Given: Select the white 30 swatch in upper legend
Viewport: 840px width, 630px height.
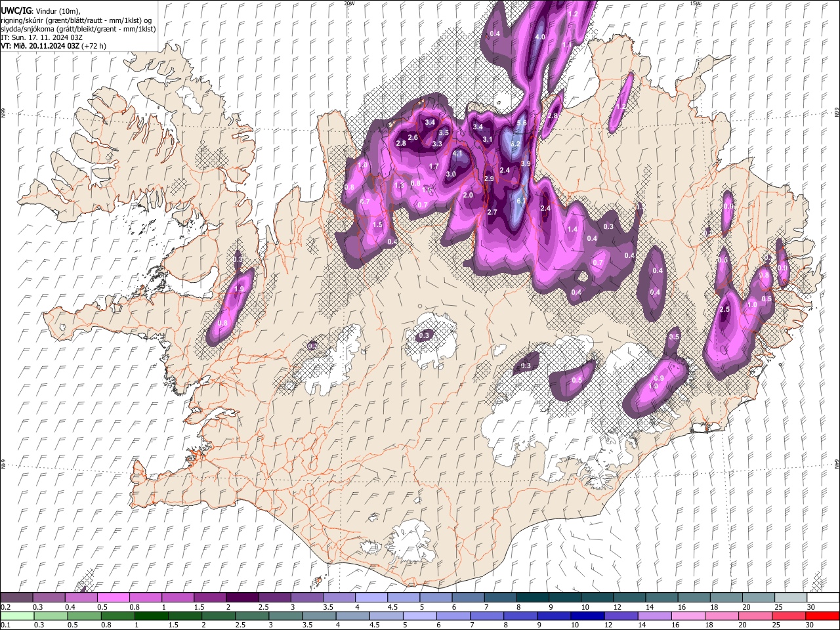Looking at the screenshot, I should [822, 597].
